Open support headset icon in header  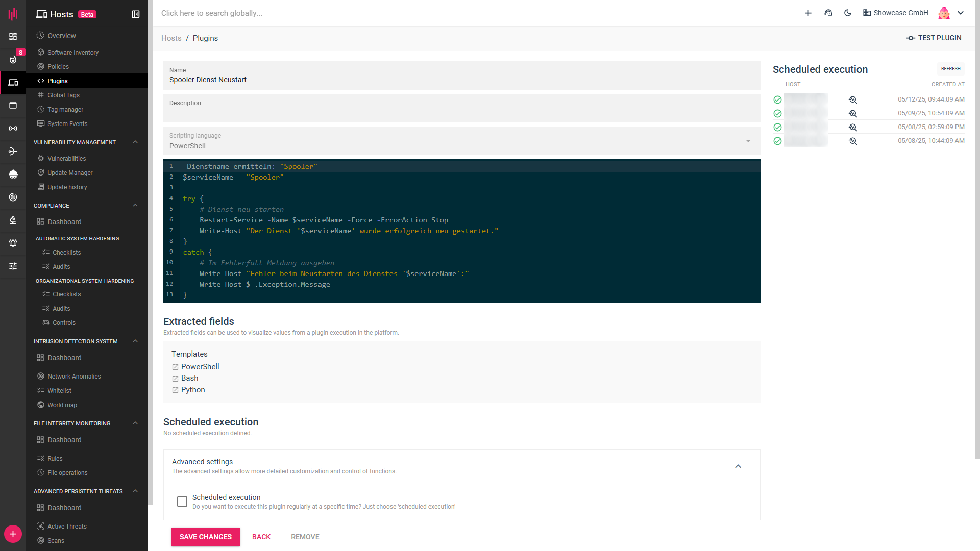tap(828, 13)
